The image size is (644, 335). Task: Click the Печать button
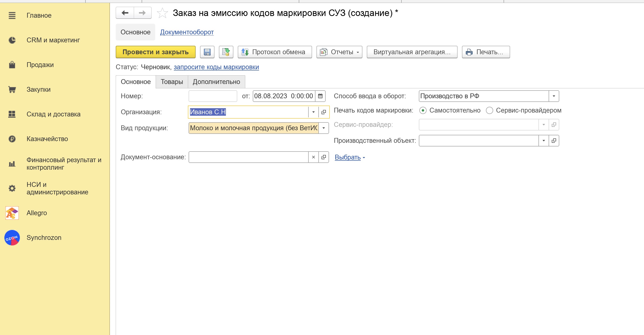(x=486, y=52)
